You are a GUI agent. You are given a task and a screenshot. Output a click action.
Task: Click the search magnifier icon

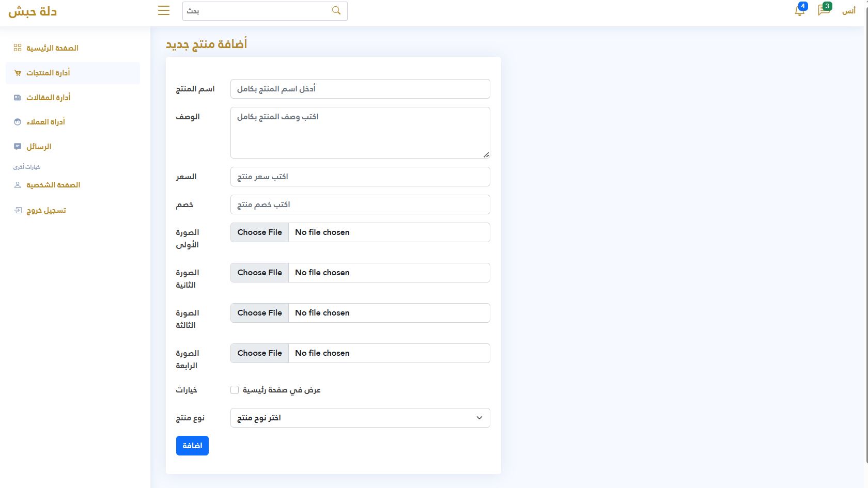pyautogui.click(x=336, y=10)
